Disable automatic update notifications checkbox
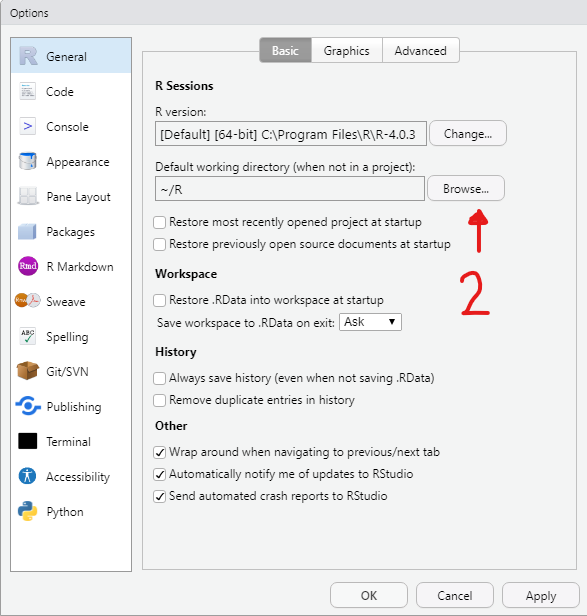Screen dimensions: 587x616 pyautogui.click(x=160, y=475)
